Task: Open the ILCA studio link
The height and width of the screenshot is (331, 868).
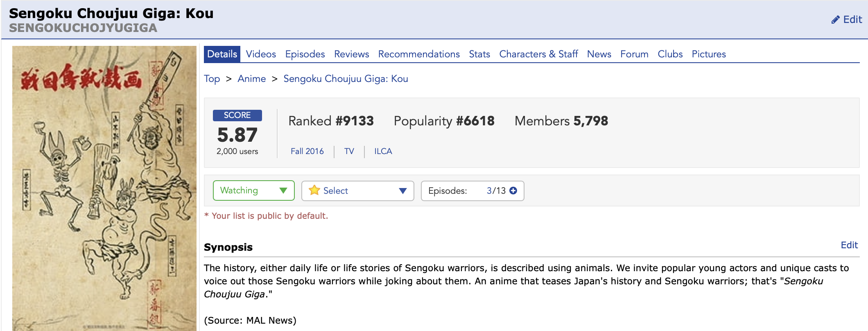Action: 383,151
